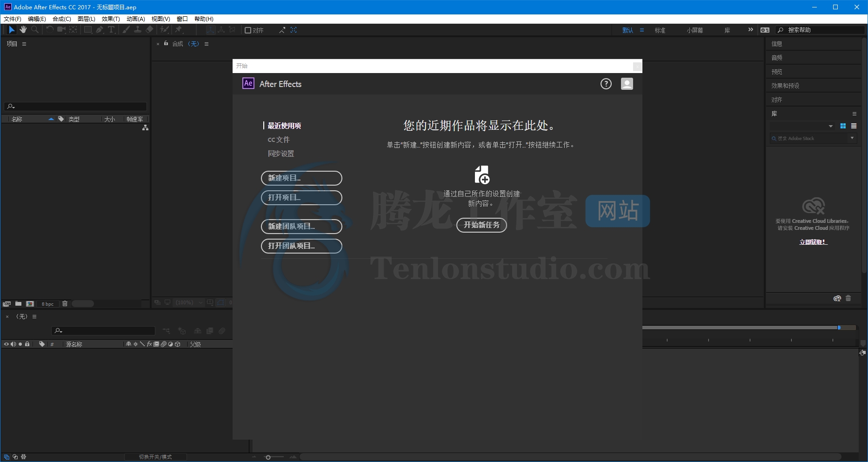Image resolution: width=868 pixels, height=462 pixels.
Task: Click the timeline zoom slider handle
Action: coord(268,457)
